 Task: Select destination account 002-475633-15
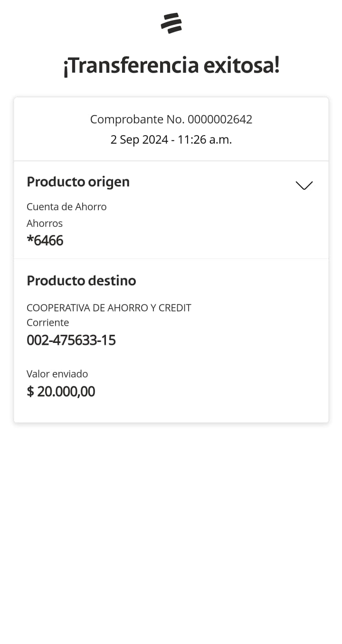pyautogui.click(x=71, y=341)
